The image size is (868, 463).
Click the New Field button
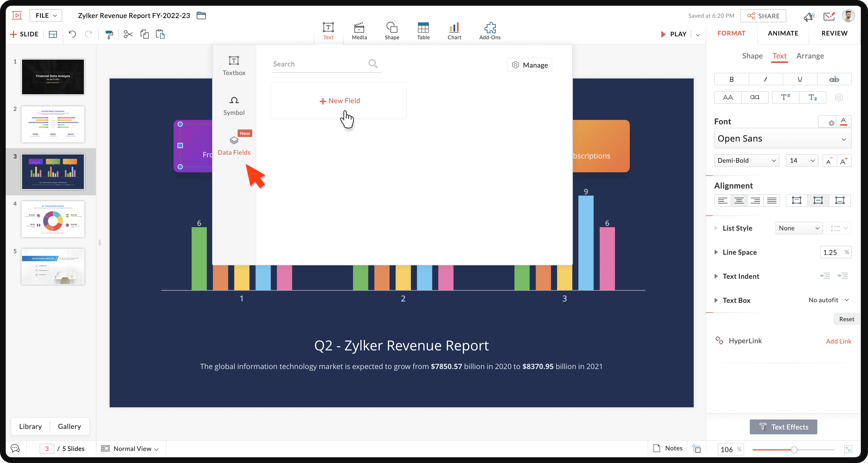click(339, 101)
